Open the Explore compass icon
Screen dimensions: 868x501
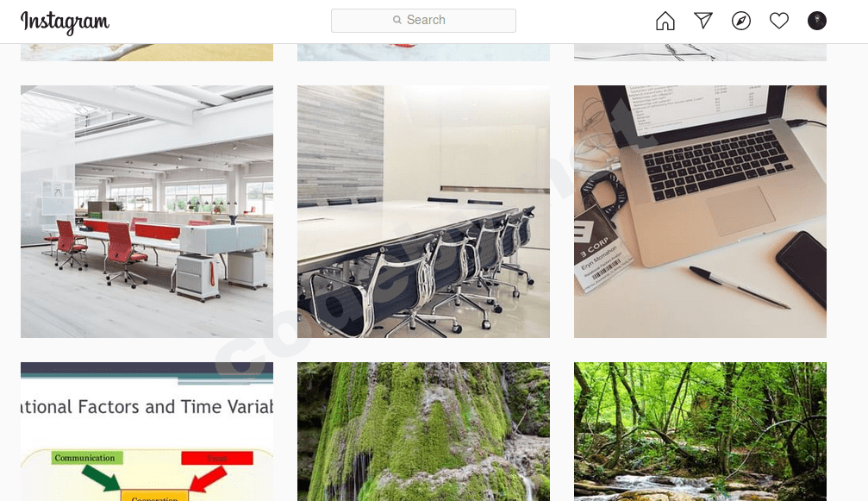click(x=740, y=21)
